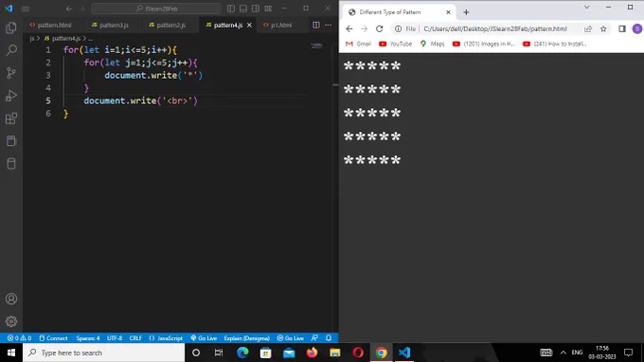Go back in VS Code navigation history

pyautogui.click(x=69, y=9)
